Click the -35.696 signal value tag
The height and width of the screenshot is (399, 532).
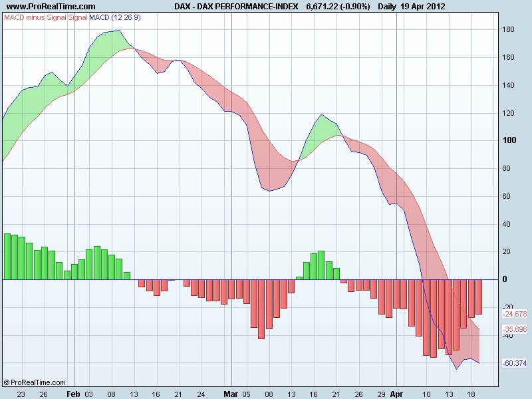pos(515,329)
